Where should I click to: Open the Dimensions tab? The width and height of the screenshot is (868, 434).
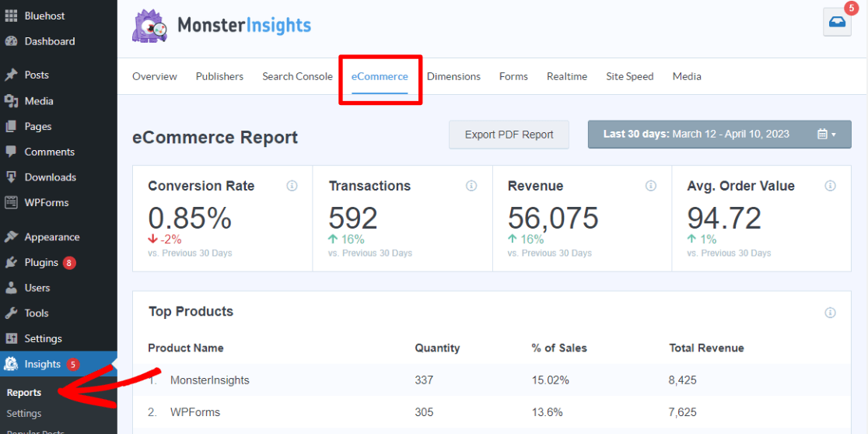tap(454, 76)
